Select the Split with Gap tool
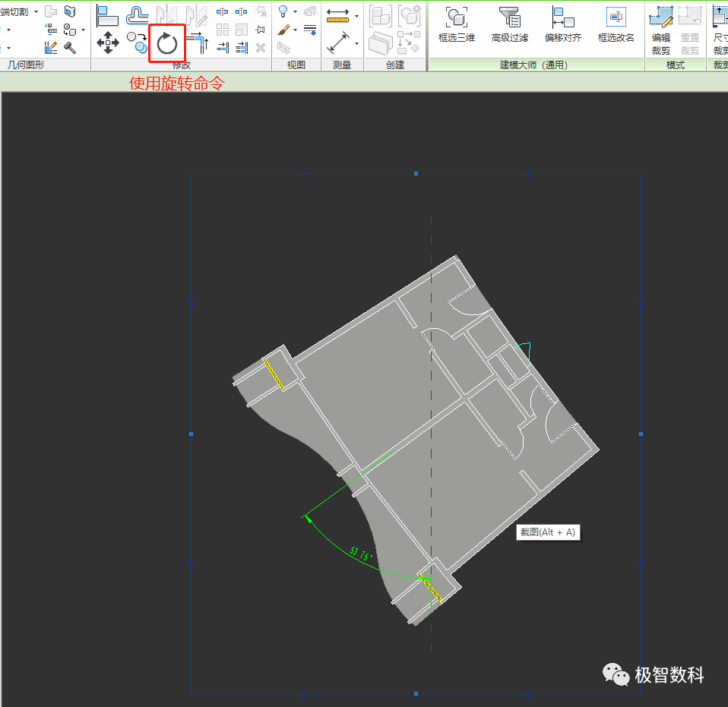 (242, 11)
